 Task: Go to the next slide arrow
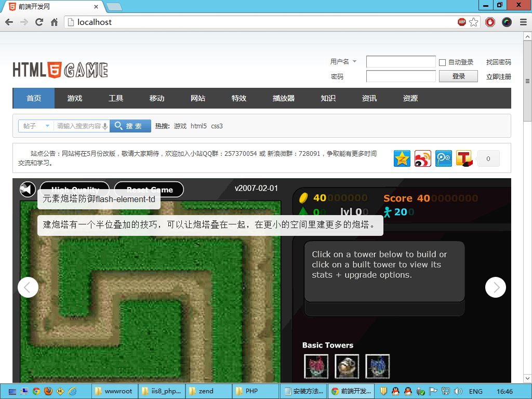[x=496, y=287]
